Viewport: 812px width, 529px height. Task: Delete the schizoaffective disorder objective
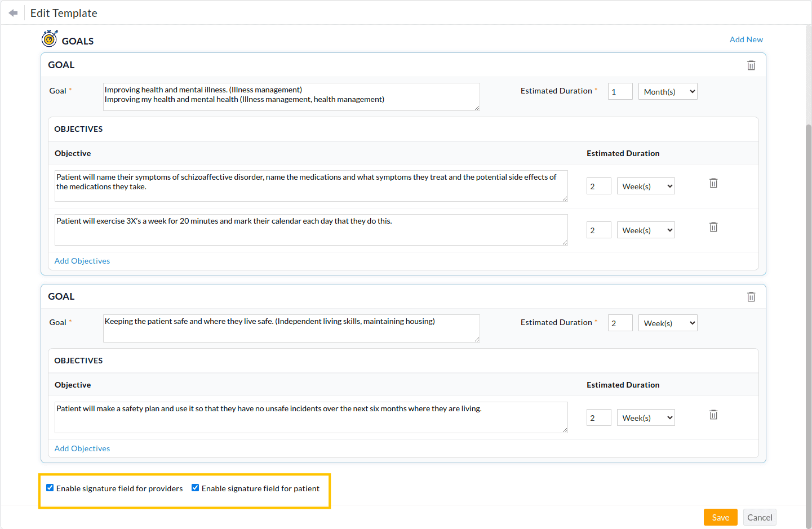pos(713,183)
